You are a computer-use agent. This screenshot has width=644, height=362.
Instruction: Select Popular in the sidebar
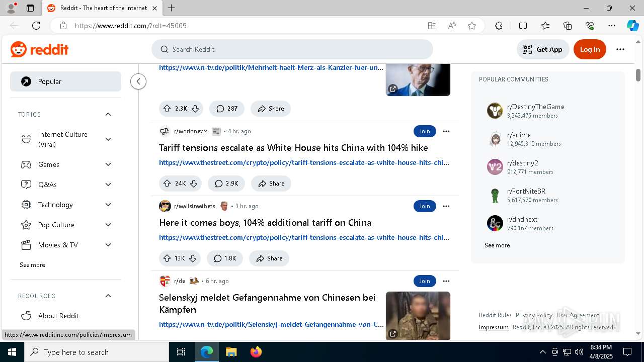(x=65, y=81)
